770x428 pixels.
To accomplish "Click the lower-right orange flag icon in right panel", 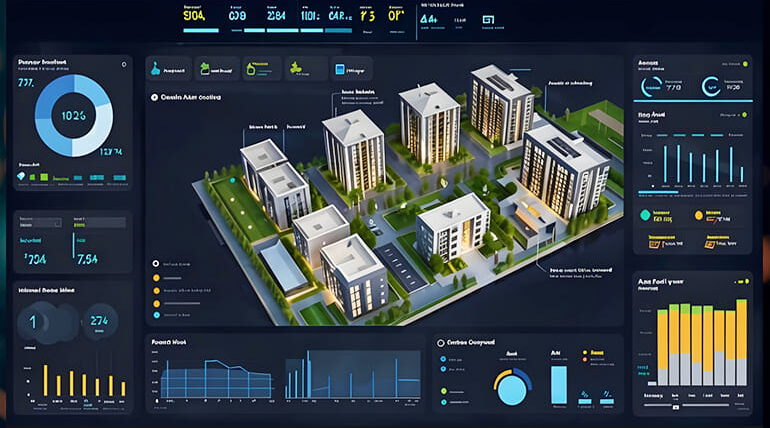I will tap(710, 243).
